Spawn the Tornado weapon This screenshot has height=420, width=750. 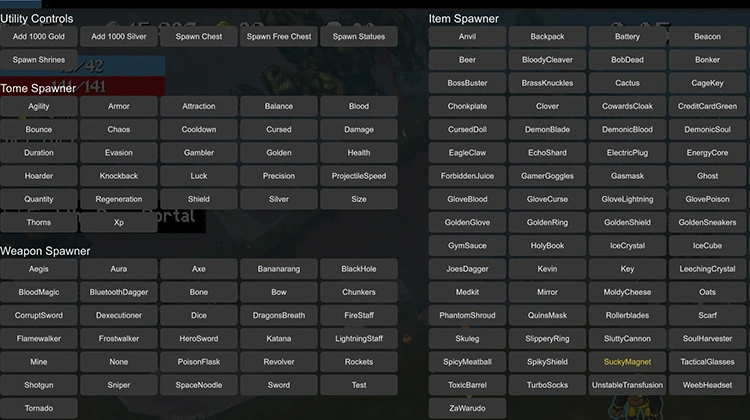[x=39, y=408]
